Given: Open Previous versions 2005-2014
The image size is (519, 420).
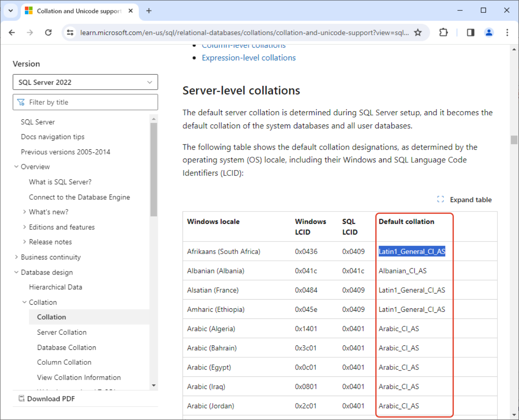Looking at the screenshot, I should 65,152.
